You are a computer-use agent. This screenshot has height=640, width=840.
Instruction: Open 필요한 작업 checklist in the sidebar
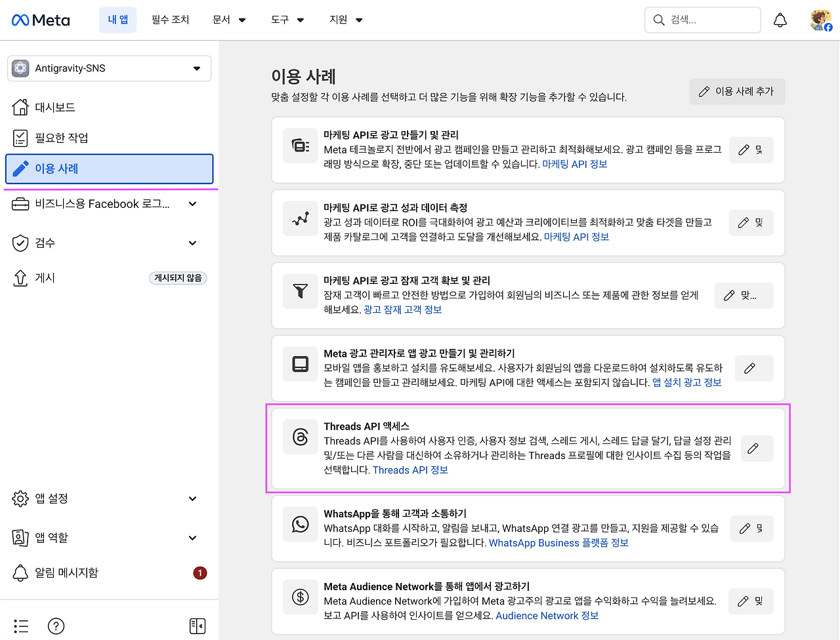(109, 138)
